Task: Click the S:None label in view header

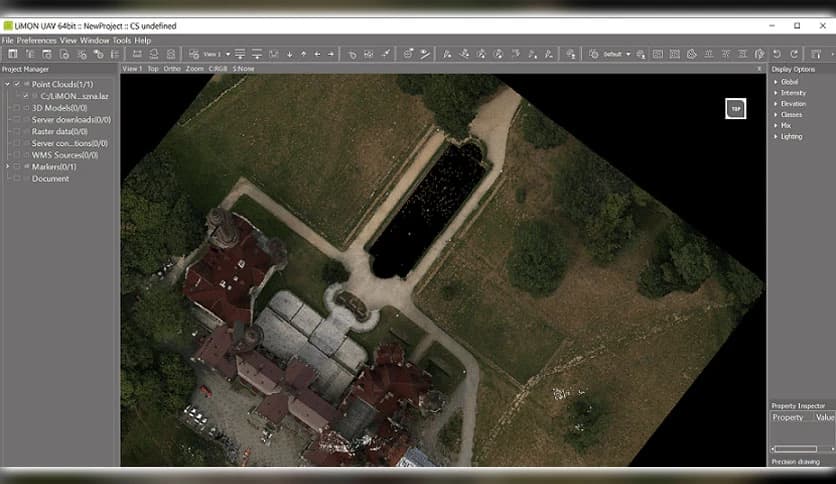Action: point(243,69)
